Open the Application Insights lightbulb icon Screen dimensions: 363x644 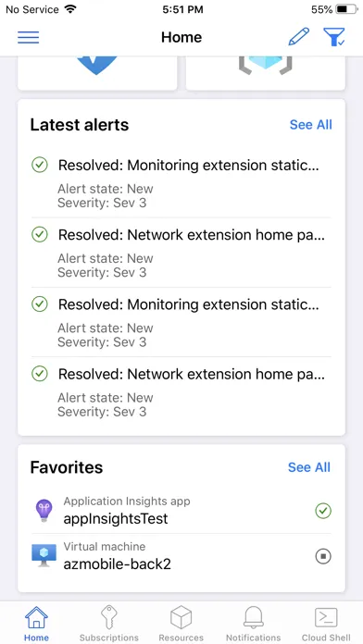[x=44, y=511]
